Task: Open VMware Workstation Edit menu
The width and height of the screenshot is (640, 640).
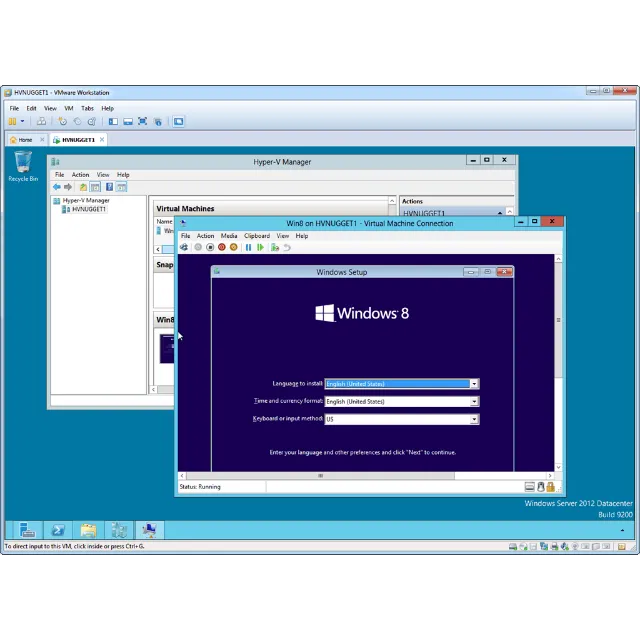Action: (31, 108)
